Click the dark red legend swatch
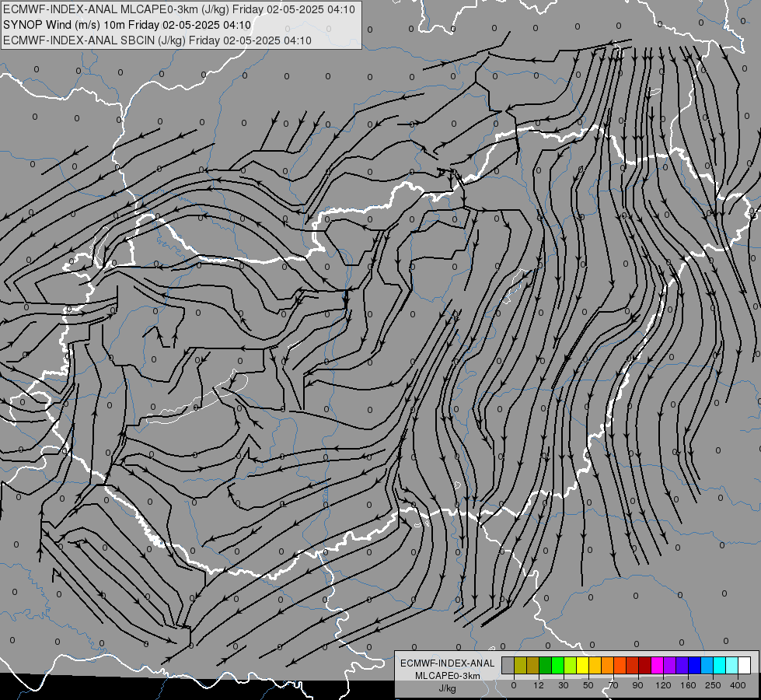The height and width of the screenshot is (700, 761). (644, 665)
